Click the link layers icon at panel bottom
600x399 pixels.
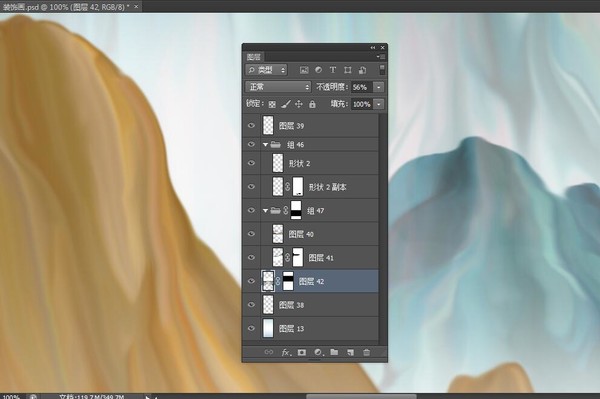click(269, 352)
